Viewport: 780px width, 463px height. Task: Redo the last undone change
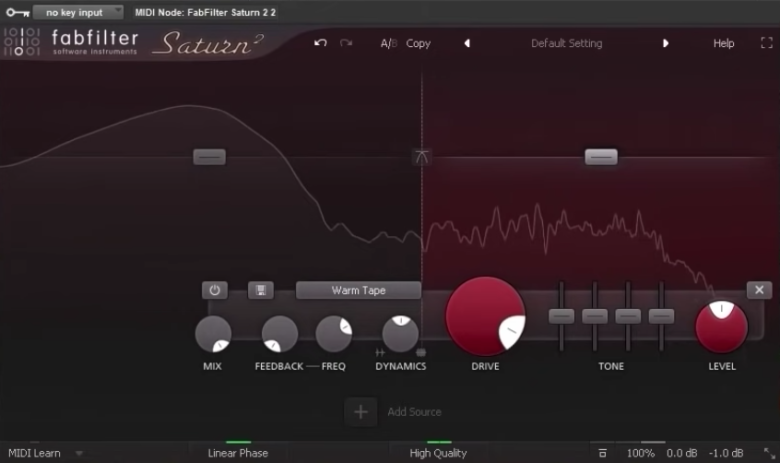(x=346, y=43)
